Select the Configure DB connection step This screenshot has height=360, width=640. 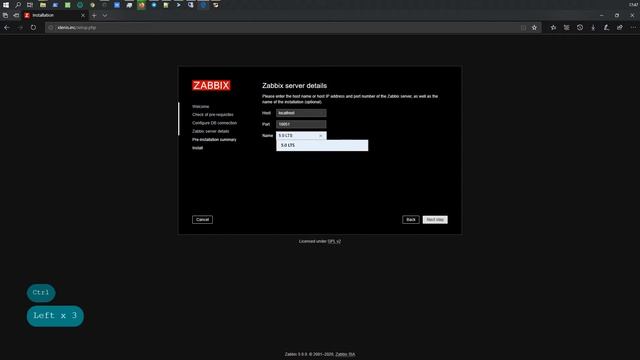pos(214,123)
